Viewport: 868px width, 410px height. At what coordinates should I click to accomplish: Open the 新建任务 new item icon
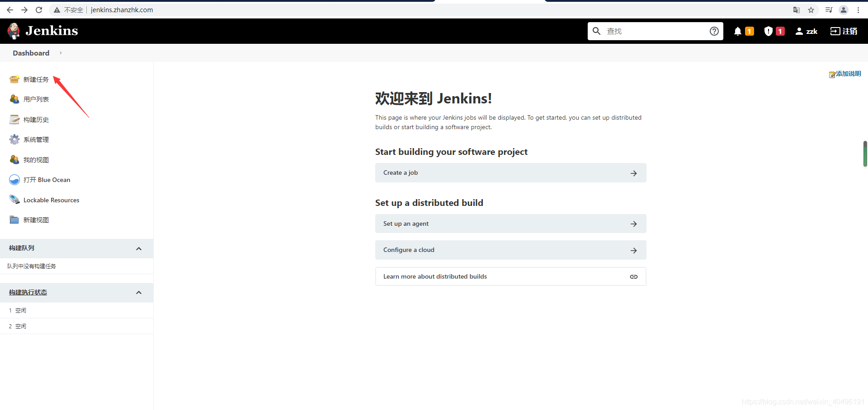[14, 79]
